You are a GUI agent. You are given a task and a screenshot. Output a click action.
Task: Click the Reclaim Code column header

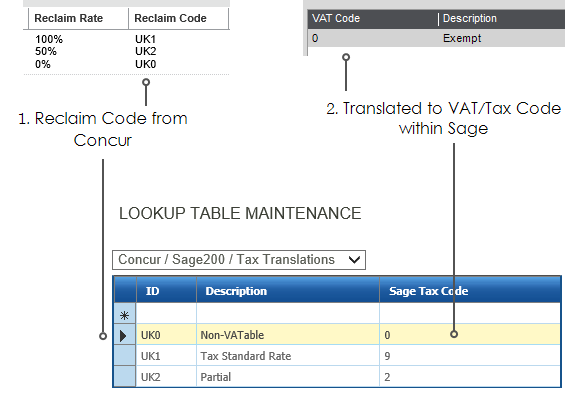tap(178, 18)
